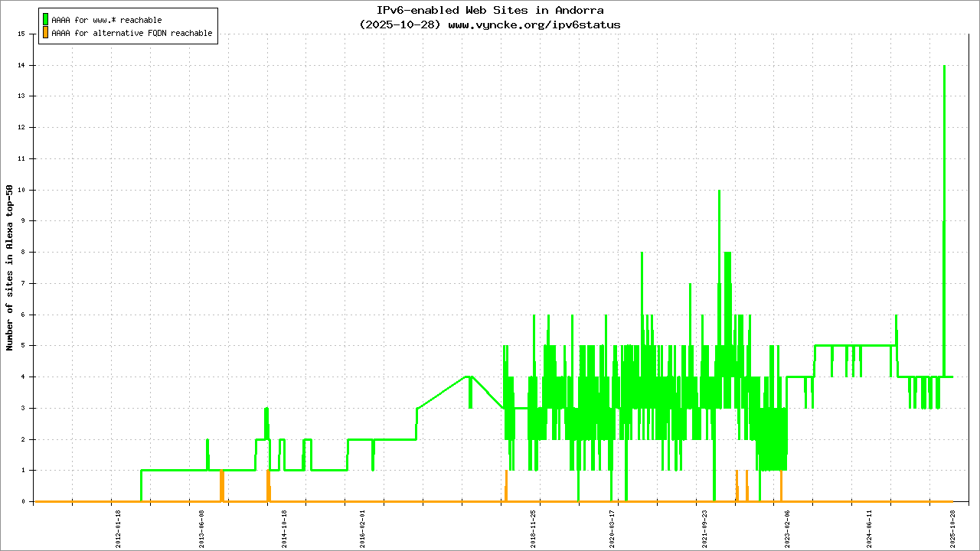Click the 2013-06-08 date label
This screenshot has height=551, width=980.
(x=202, y=527)
